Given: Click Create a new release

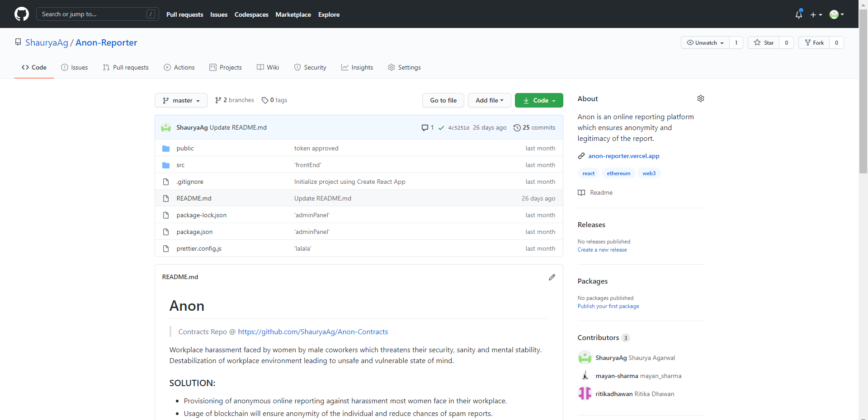Looking at the screenshot, I should (x=602, y=250).
